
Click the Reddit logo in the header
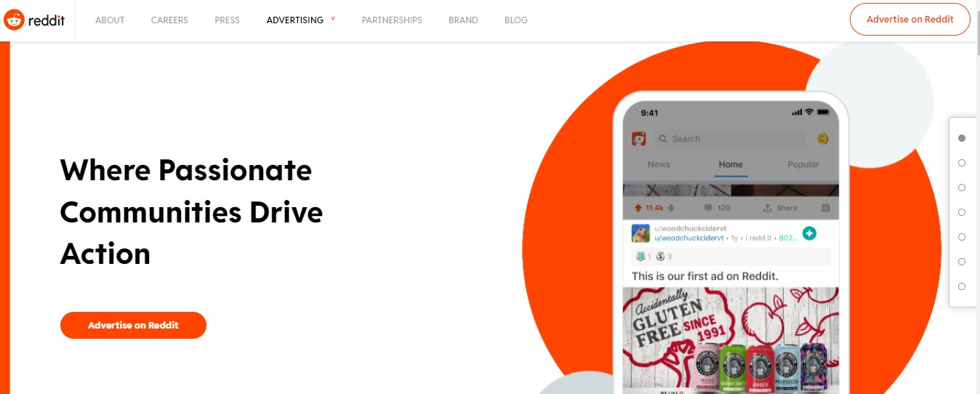(x=34, y=20)
